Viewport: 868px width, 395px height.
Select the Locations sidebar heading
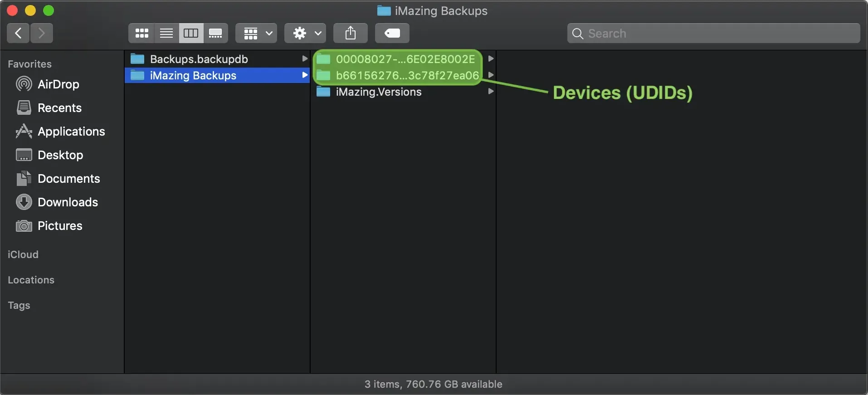31,280
